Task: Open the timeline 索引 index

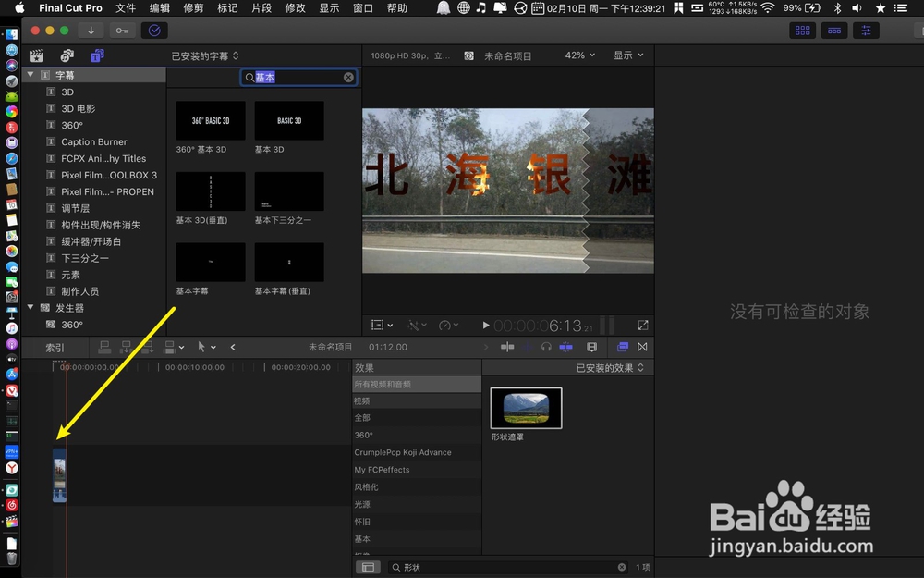Action: [x=55, y=348]
